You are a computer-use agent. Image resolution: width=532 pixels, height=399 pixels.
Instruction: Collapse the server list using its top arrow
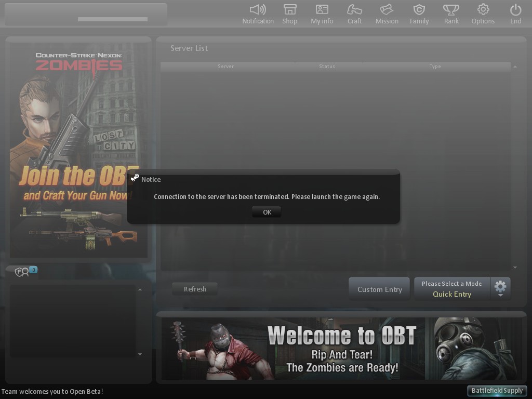click(515, 66)
